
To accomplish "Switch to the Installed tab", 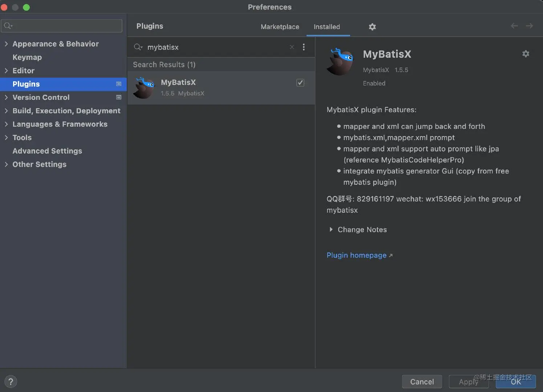I will [327, 27].
